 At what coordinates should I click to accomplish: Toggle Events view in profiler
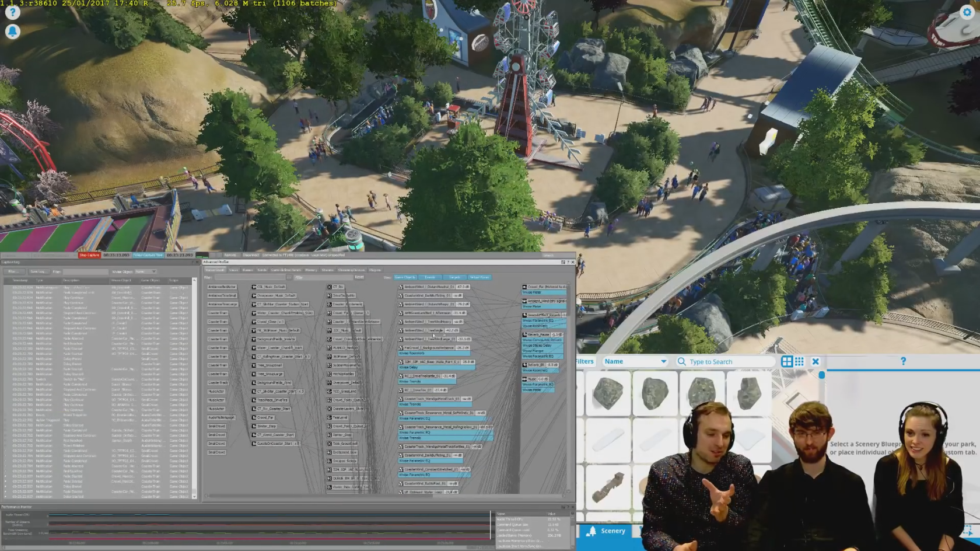point(430,277)
